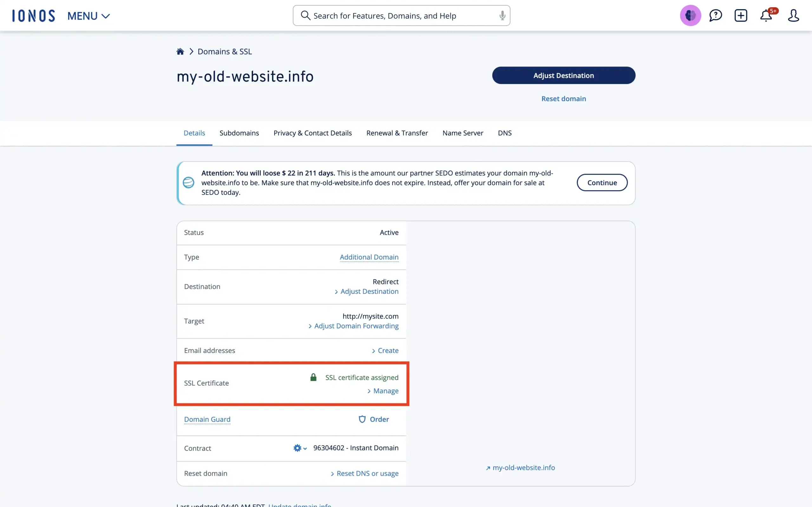Image resolution: width=812 pixels, height=507 pixels.
Task: Switch to the Name Server tab
Action: 463,133
